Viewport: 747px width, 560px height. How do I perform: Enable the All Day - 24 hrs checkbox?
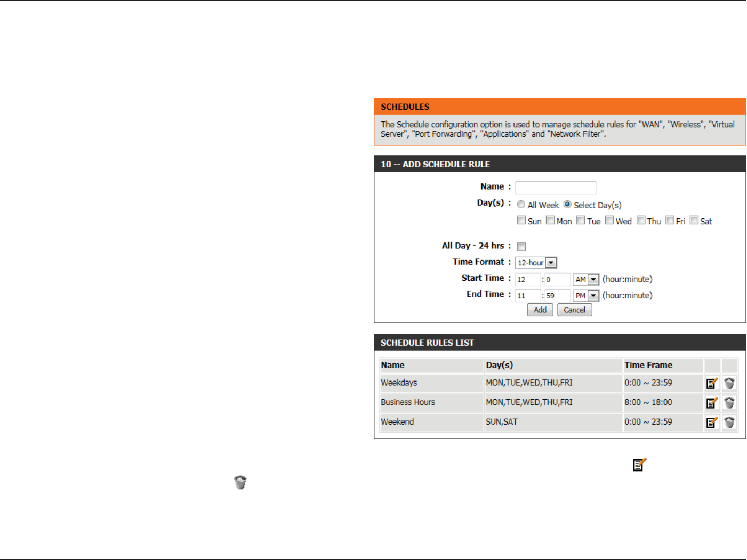[521, 247]
